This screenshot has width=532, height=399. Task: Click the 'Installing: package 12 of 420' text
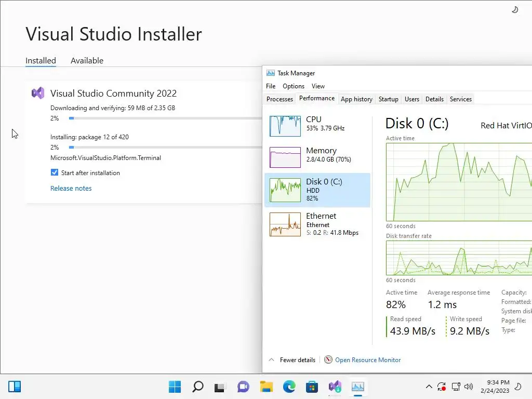tap(89, 137)
